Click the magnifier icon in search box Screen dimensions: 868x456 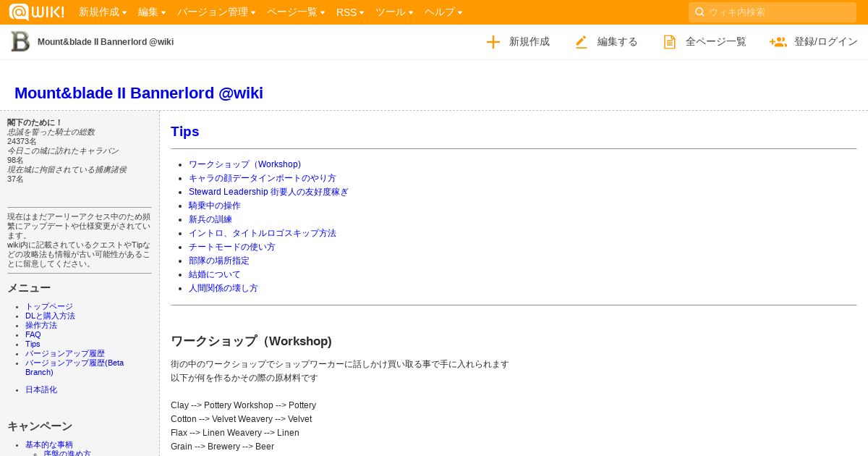[699, 12]
